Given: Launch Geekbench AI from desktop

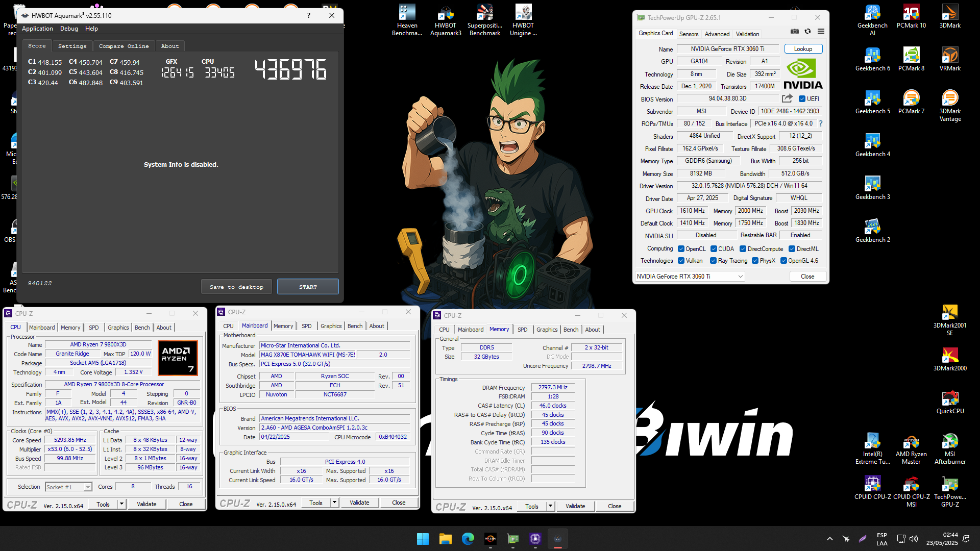Looking at the screenshot, I should 872,20.
